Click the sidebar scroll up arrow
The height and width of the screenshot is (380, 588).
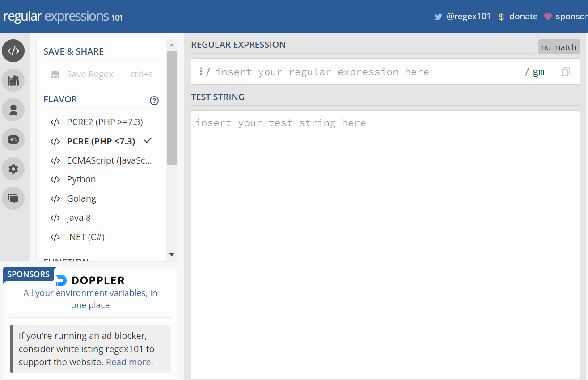(172, 45)
